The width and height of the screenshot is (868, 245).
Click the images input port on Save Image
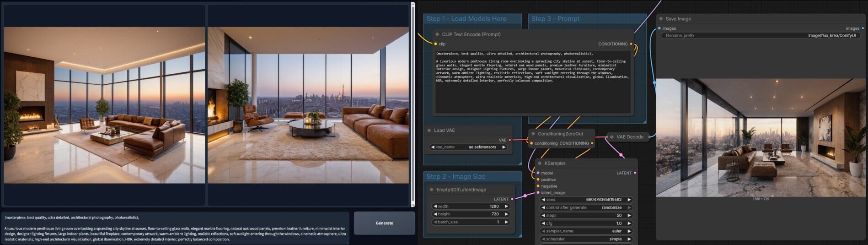pos(659,28)
